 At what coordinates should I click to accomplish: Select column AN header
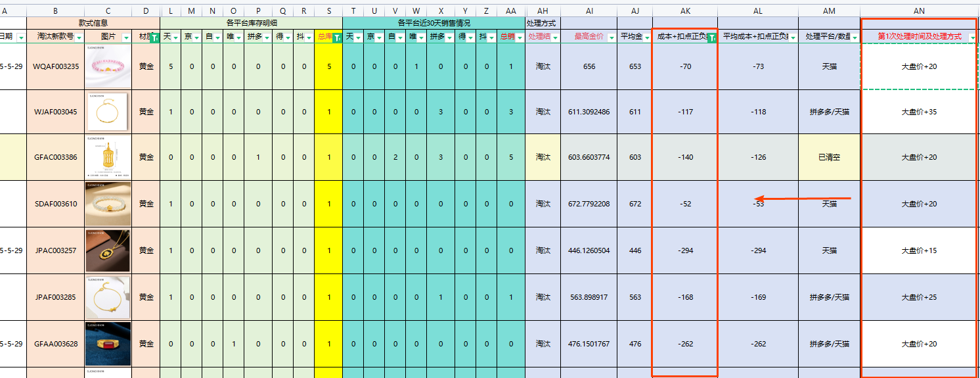[x=919, y=11]
